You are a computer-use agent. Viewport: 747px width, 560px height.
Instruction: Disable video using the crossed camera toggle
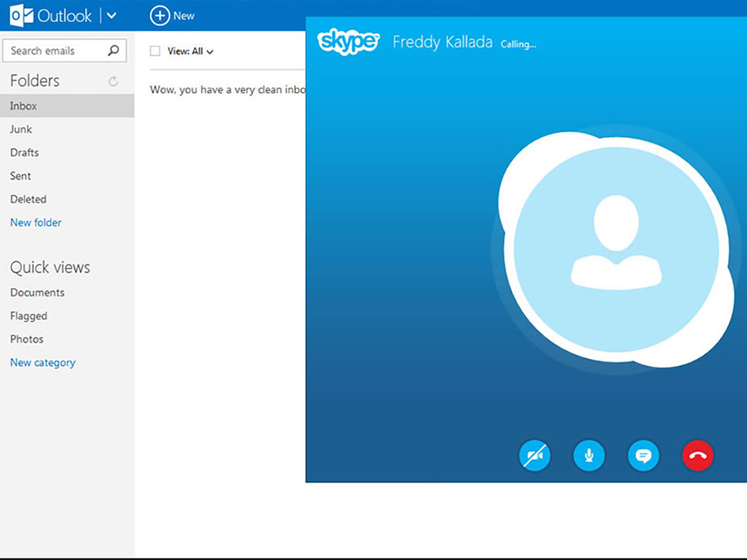[535, 456]
